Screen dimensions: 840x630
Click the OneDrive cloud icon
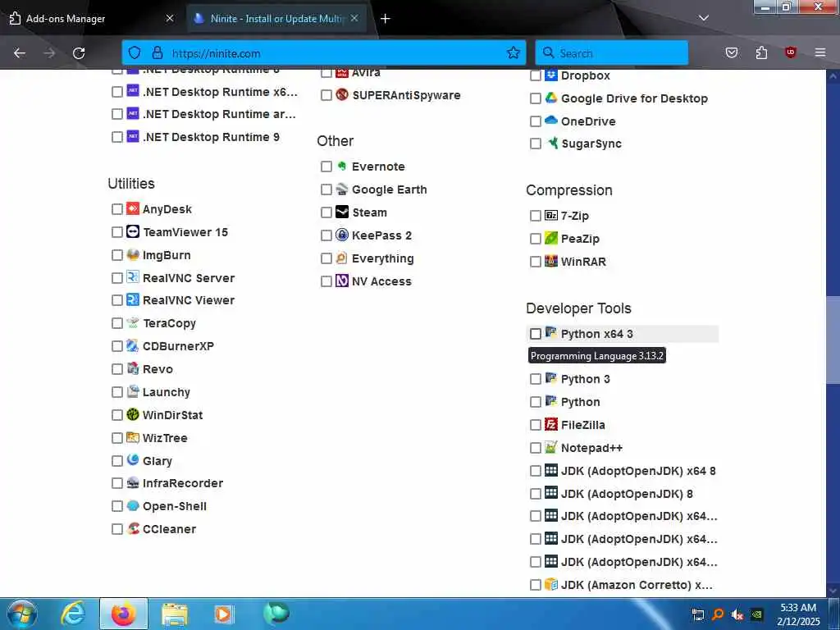point(551,121)
